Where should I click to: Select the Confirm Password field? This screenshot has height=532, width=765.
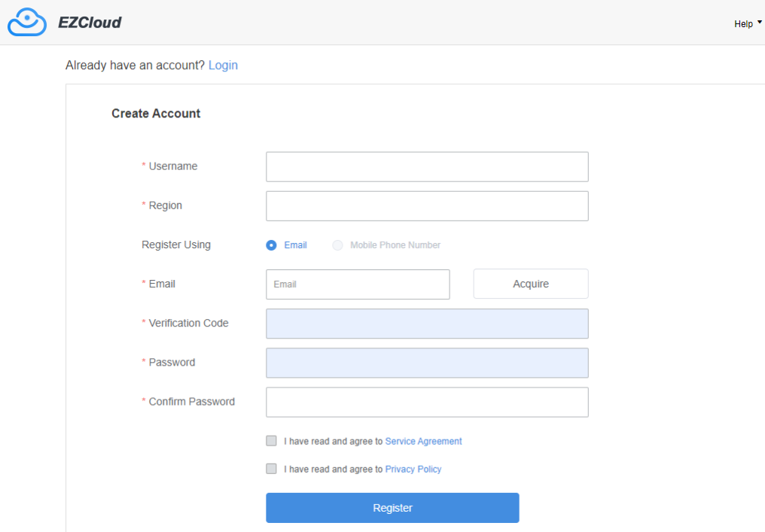click(x=427, y=402)
